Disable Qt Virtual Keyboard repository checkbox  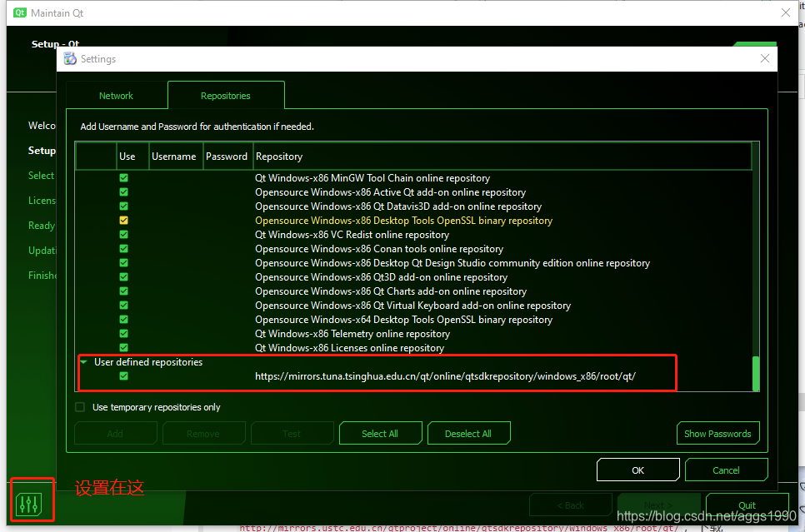(123, 306)
